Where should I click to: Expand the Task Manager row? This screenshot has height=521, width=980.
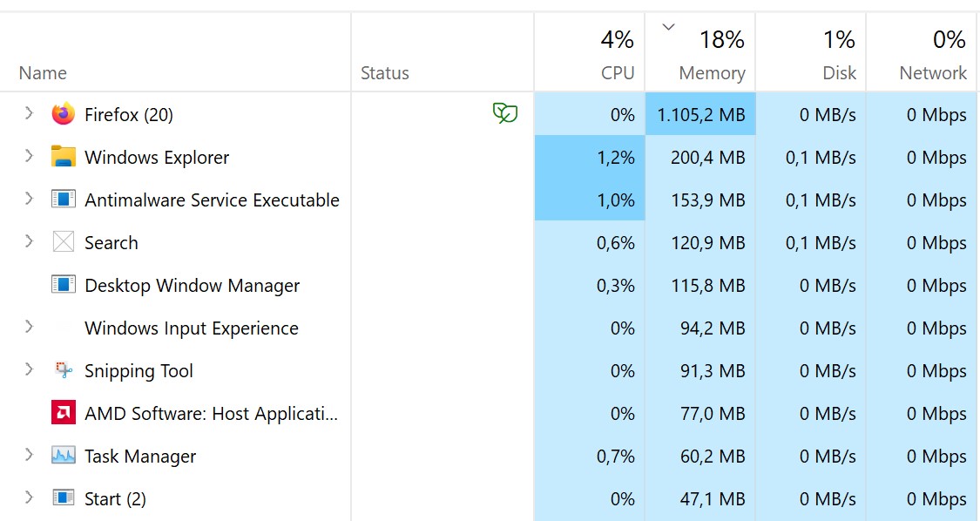click(x=29, y=455)
